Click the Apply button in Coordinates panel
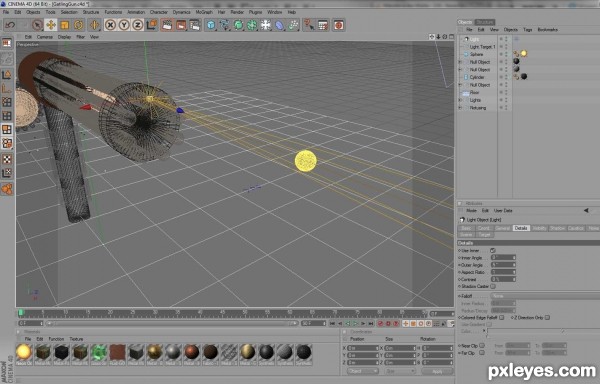Screen dimensions: 600x384 tap(437, 371)
